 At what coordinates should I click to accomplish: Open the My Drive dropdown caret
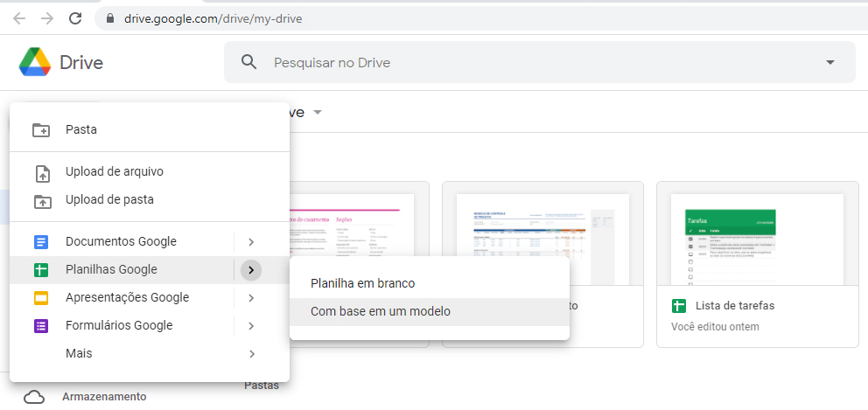[318, 113]
